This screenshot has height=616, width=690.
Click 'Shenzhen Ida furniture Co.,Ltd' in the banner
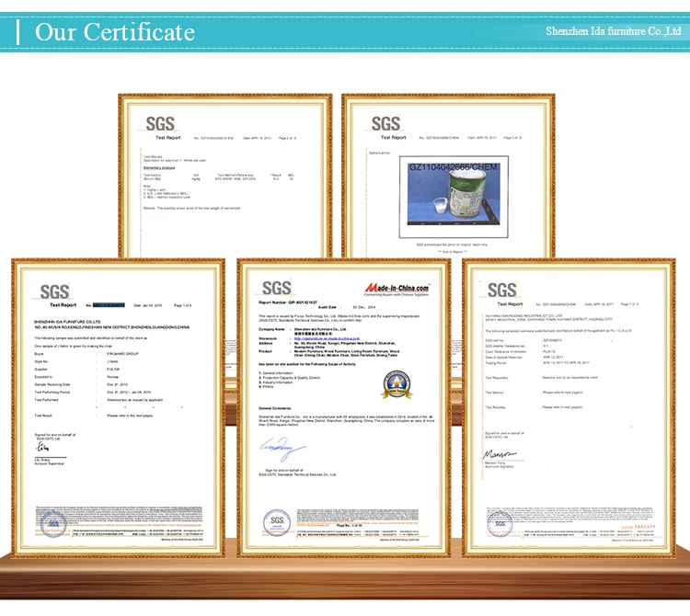click(614, 31)
